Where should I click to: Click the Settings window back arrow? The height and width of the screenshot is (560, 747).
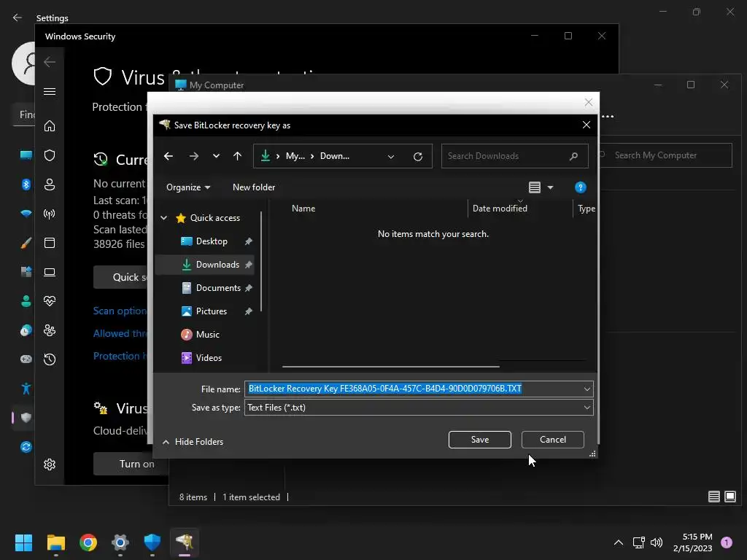18,17
